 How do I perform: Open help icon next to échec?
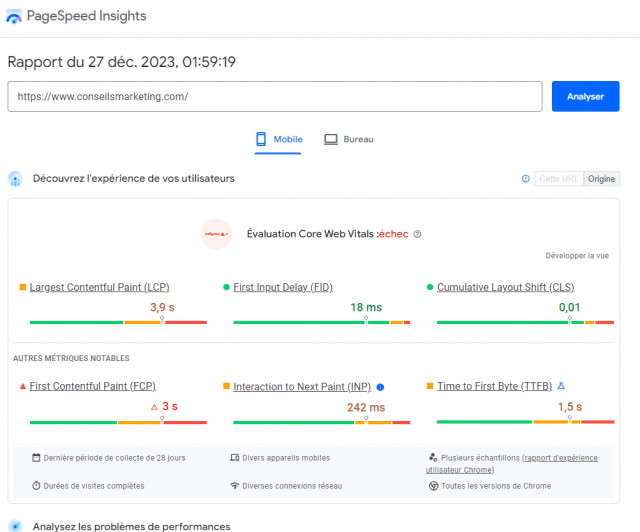click(417, 234)
